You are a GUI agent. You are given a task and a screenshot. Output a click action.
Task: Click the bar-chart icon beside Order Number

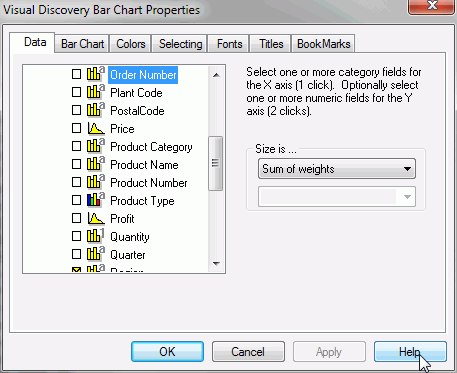(x=96, y=74)
